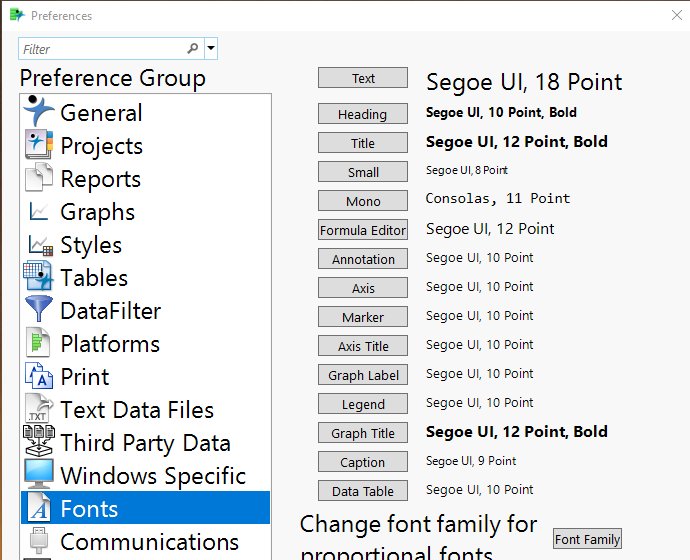This screenshot has width=690, height=560.
Task: Click the Text Data Files TXT icon
Action: (x=39, y=408)
